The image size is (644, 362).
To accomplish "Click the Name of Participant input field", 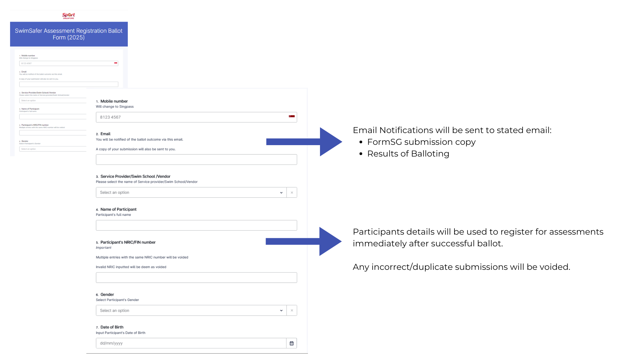I will (x=197, y=225).
